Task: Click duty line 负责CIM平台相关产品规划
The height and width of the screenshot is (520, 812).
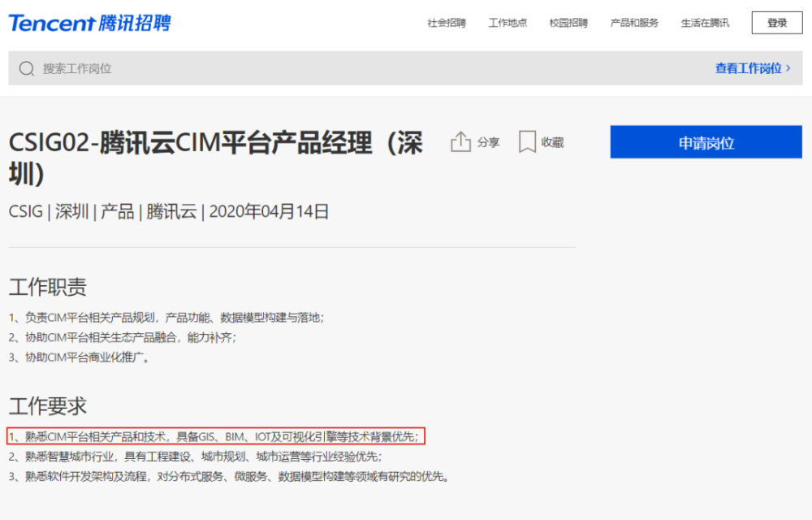Action: click(166, 318)
